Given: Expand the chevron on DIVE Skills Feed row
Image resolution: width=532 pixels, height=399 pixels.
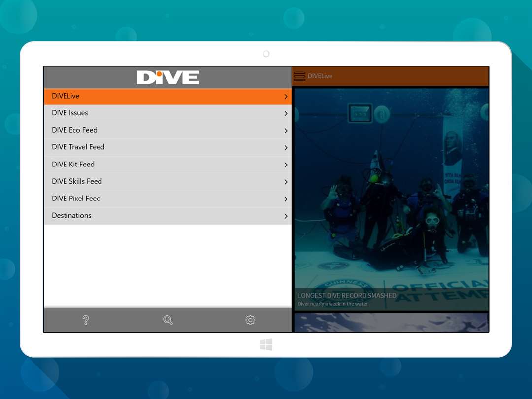Looking at the screenshot, I should (286, 182).
